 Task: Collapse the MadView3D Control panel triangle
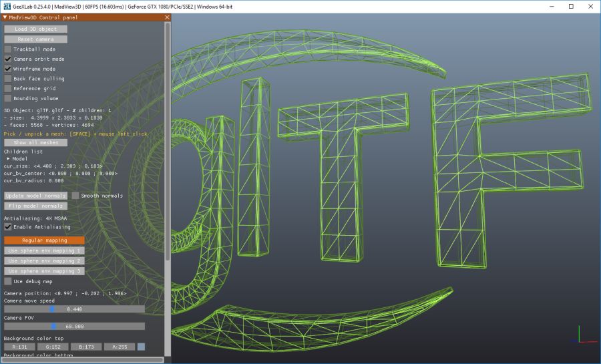[x=5, y=17]
